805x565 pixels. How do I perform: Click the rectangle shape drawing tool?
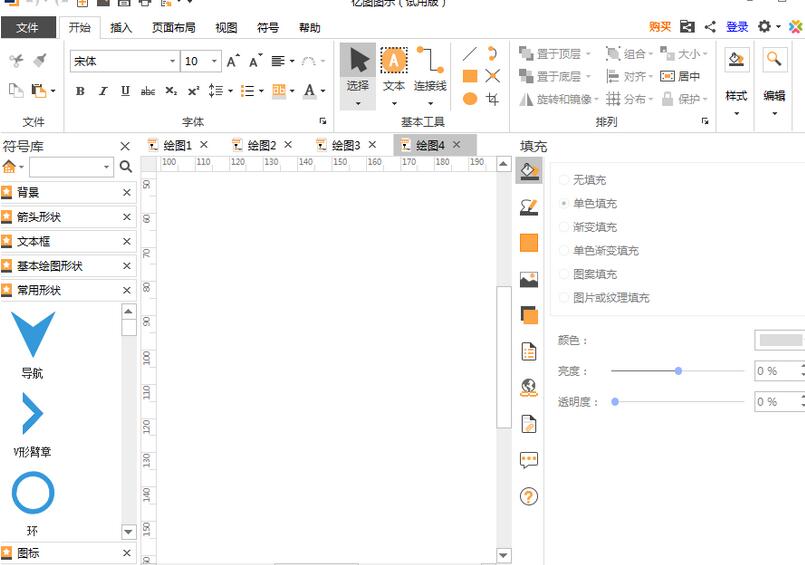[x=470, y=76]
